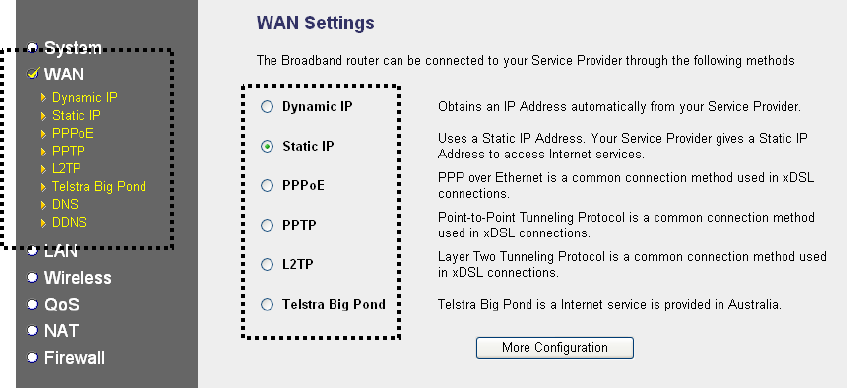Click the Firewall menu bullet icon
The image size is (847, 388).
pyautogui.click(x=32, y=358)
